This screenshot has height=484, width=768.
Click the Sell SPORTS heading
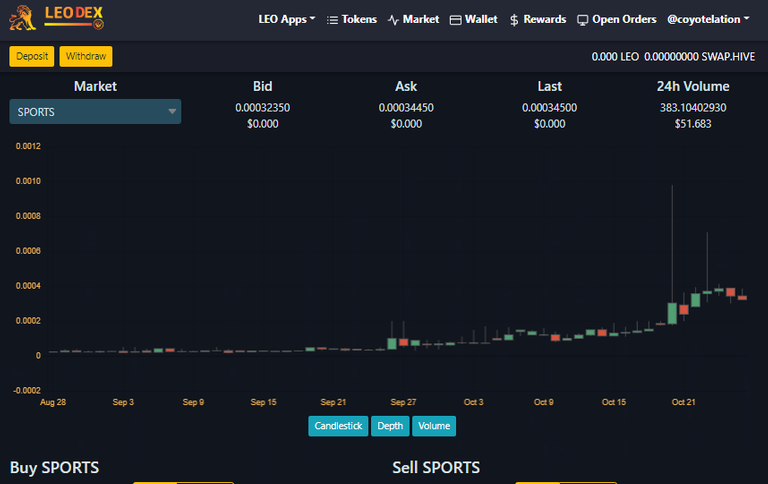point(436,468)
